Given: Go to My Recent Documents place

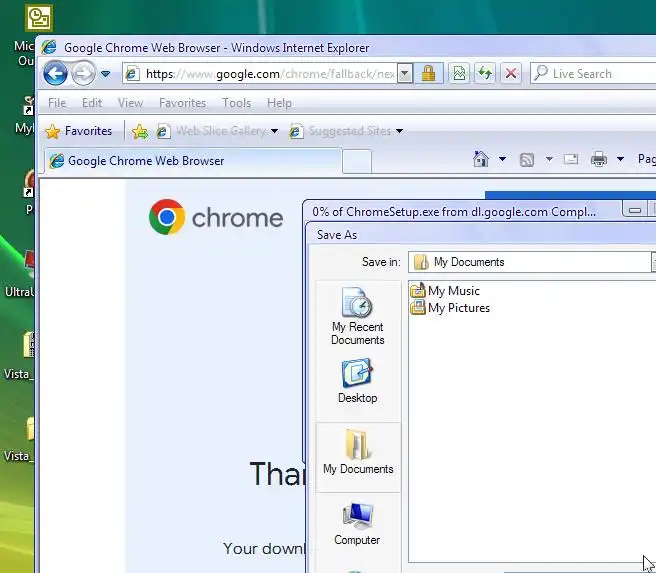Looking at the screenshot, I should point(358,316).
